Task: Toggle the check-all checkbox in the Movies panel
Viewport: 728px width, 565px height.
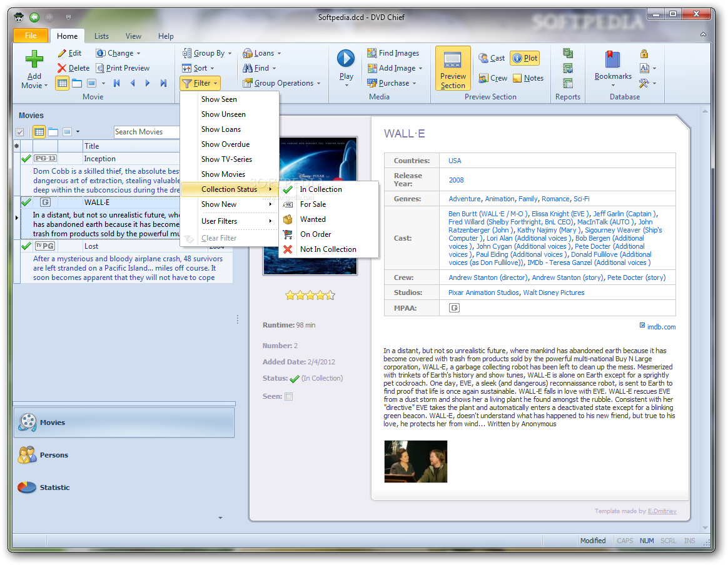Action: 20,132
